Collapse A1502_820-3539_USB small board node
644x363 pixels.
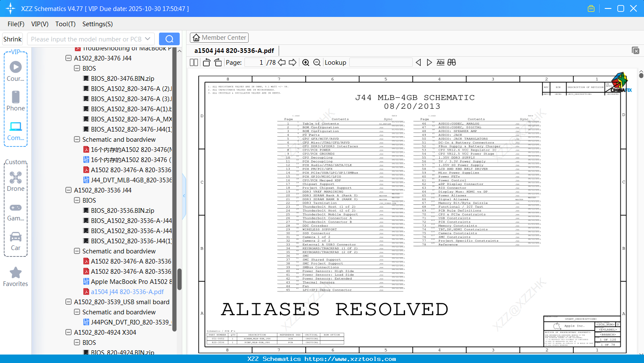(x=69, y=302)
